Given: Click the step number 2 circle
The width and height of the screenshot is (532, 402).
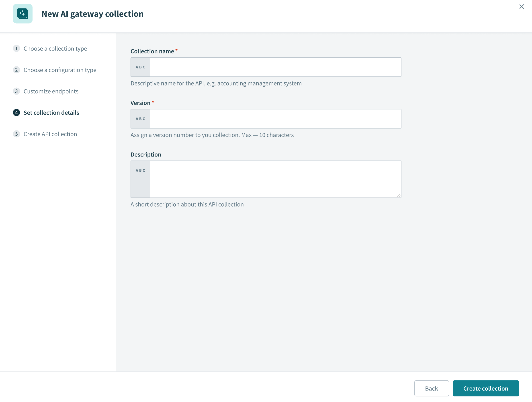Looking at the screenshot, I should click(x=16, y=70).
